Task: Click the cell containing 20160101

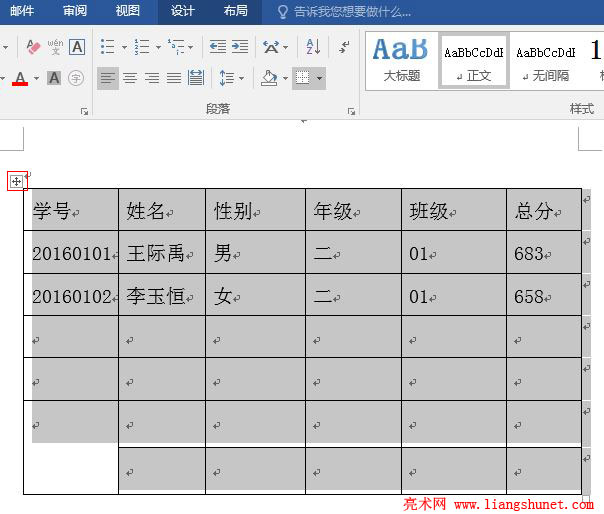Action: (x=71, y=252)
